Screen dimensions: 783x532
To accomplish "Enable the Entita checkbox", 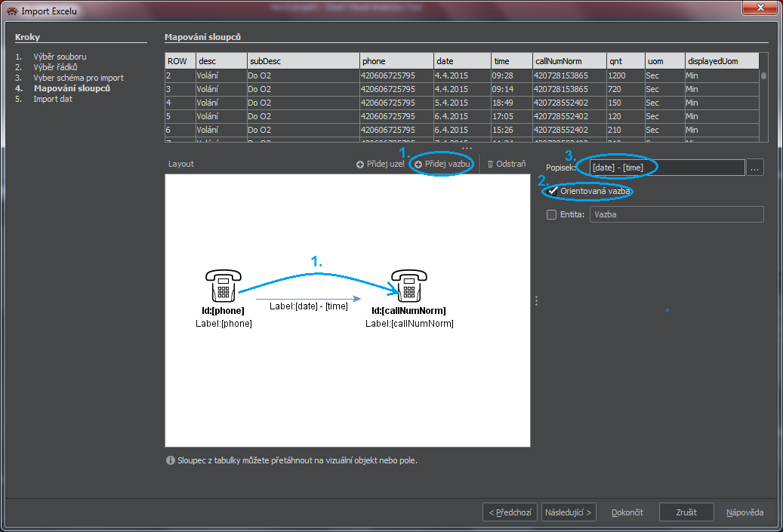I will click(x=551, y=215).
